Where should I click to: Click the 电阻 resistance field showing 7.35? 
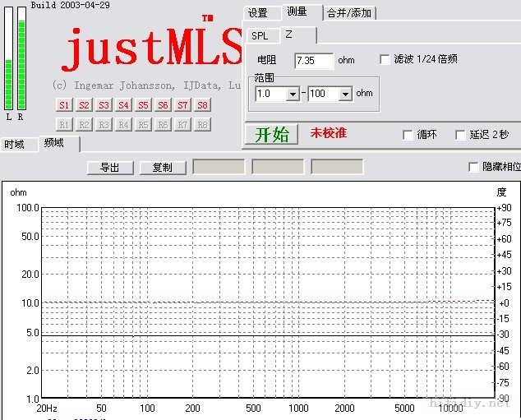314,61
